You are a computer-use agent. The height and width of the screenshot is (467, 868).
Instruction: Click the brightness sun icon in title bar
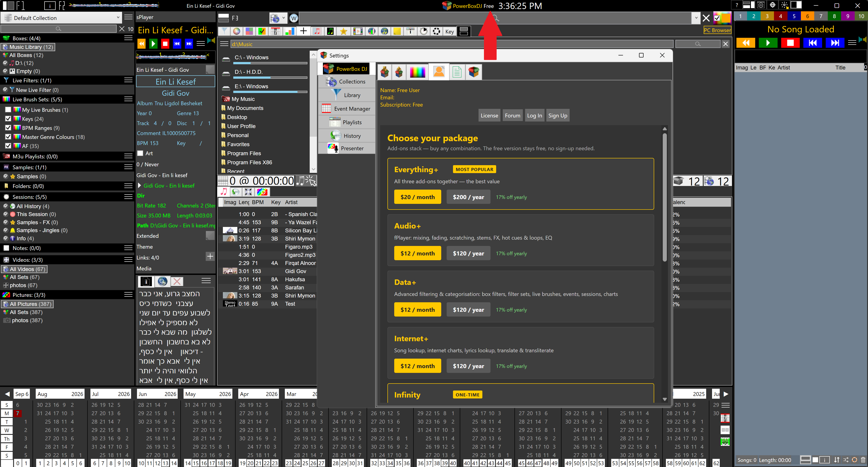coord(784,5)
